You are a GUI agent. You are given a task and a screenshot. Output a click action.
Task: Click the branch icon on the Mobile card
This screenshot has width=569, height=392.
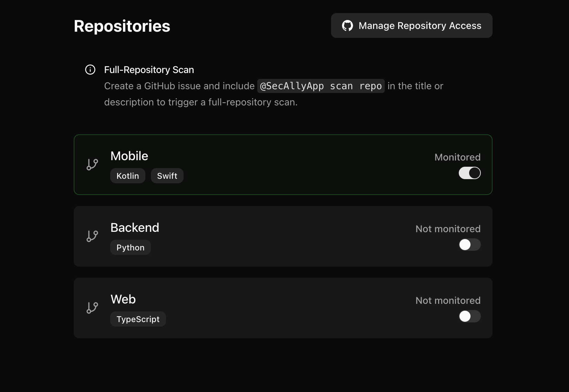(92, 164)
